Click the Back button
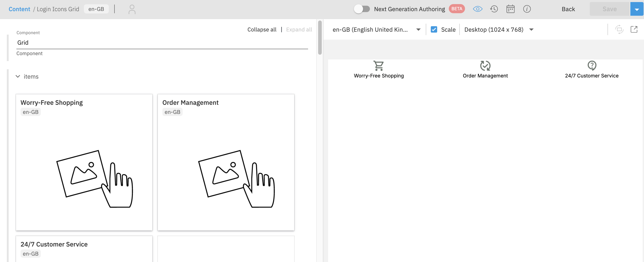Screen dimensions: 644x262 click(x=568, y=9)
